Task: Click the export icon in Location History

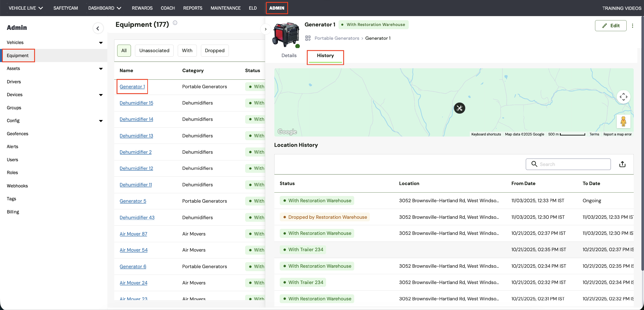Action: point(622,164)
